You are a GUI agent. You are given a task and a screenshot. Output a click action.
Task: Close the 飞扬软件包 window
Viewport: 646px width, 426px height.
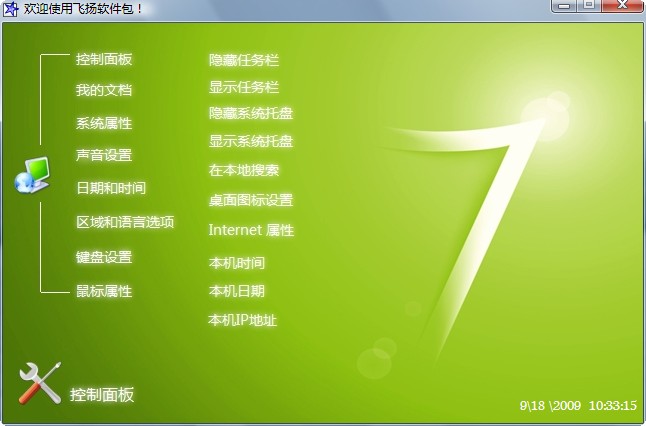(x=623, y=6)
